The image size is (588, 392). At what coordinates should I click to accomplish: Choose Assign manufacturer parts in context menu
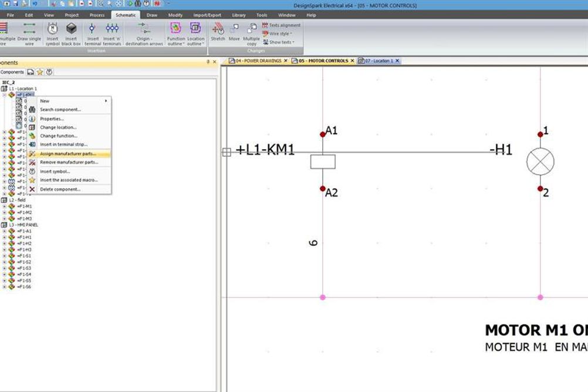pyautogui.click(x=69, y=154)
